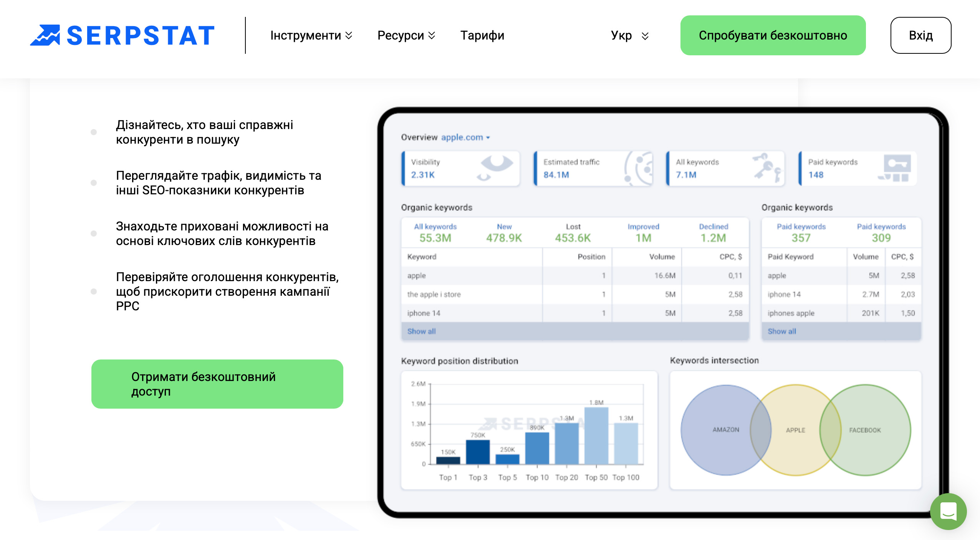Viewport: 980px width, 540px height.
Task: Click the dashboard screenshot image
Action: click(x=663, y=313)
